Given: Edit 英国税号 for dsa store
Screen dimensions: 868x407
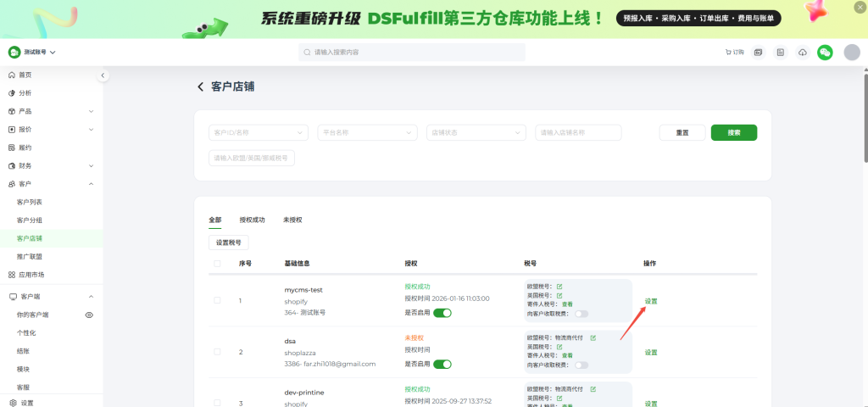Looking at the screenshot, I should (x=559, y=347).
